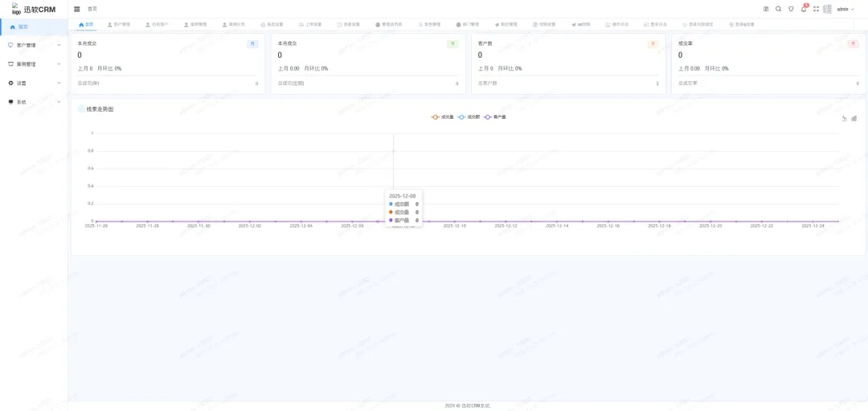Click the 迅软CRM logo title

[x=40, y=10]
